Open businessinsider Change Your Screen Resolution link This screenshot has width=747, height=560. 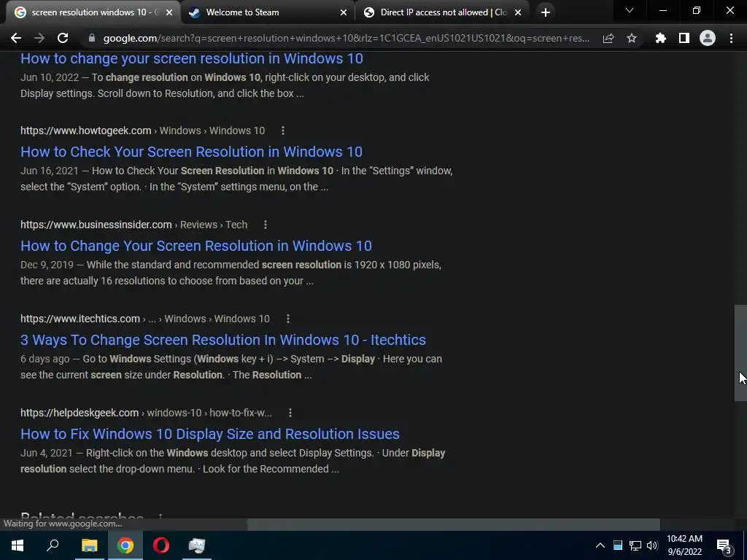196,246
